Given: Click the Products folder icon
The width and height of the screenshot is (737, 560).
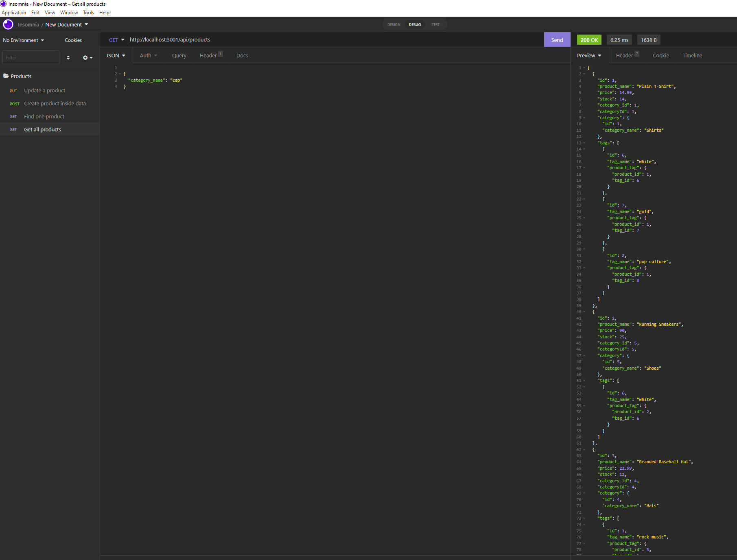Looking at the screenshot, I should [x=6, y=76].
